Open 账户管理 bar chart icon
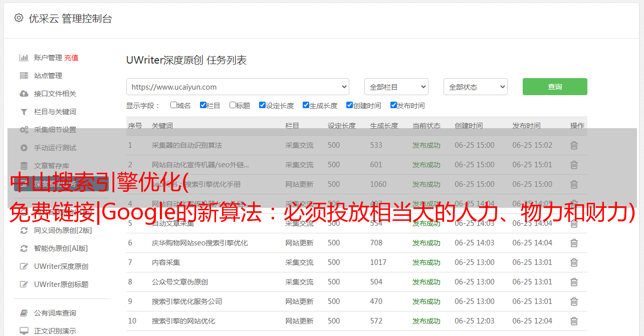644x336 pixels. tap(24, 58)
